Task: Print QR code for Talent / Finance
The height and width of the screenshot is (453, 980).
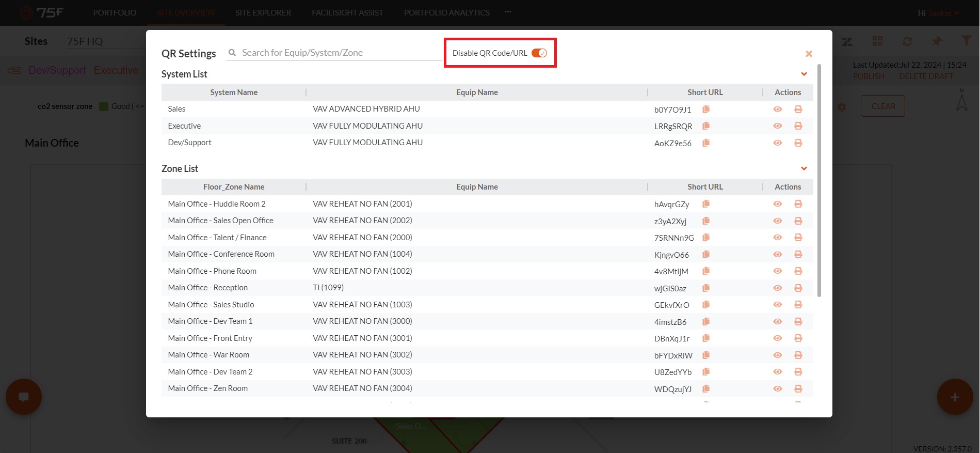Action: 798,238
